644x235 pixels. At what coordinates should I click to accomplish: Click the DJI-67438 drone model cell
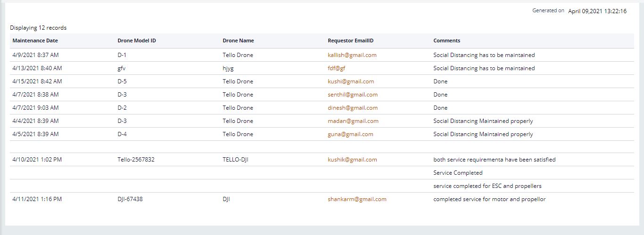pos(130,199)
